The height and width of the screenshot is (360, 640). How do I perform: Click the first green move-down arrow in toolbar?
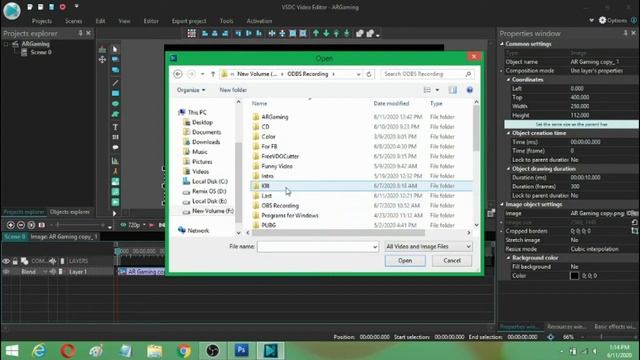326,33
